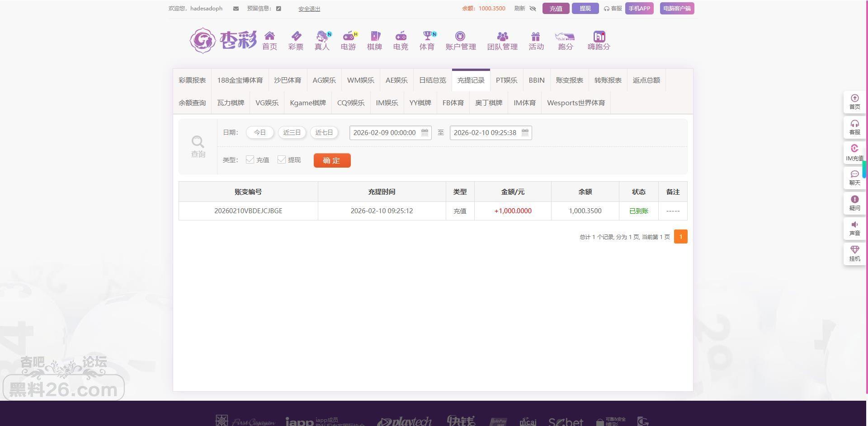The height and width of the screenshot is (426, 868).
Task: Switch to the 账变报表 tab
Action: point(569,80)
